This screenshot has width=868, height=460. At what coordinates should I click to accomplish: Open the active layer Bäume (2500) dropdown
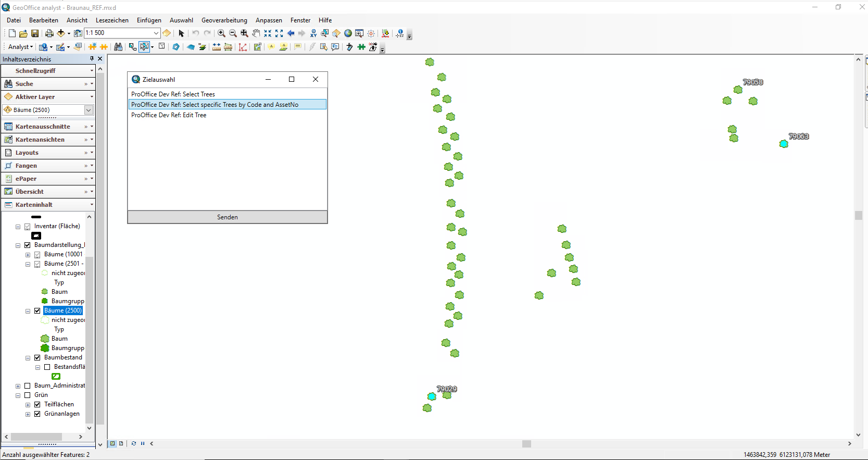point(89,110)
